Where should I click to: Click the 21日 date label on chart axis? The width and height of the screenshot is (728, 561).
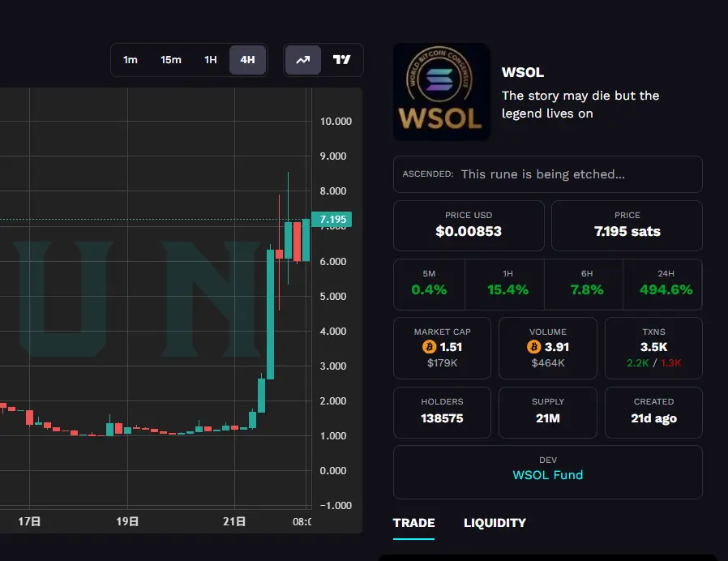234,521
